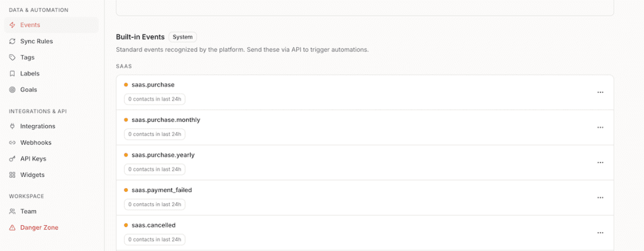
Task: Click contacts count badge under saas.purchase.monthly
Action: pyautogui.click(x=155, y=134)
